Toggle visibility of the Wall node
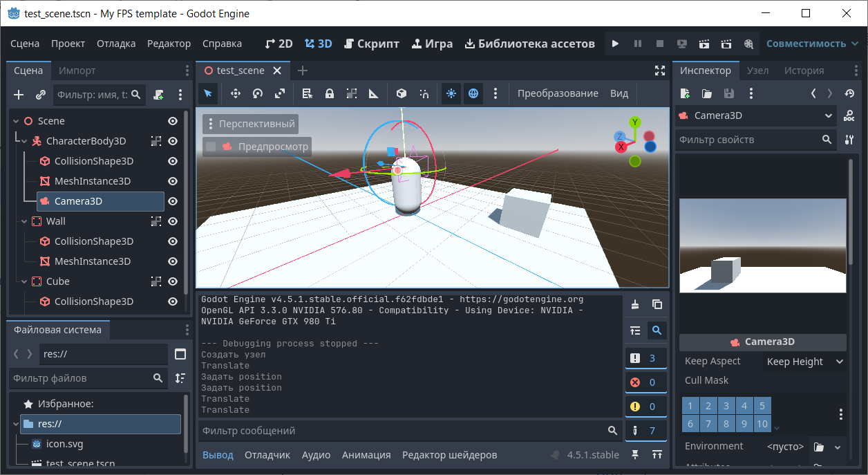The image size is (868, 475). click(173, 221)
